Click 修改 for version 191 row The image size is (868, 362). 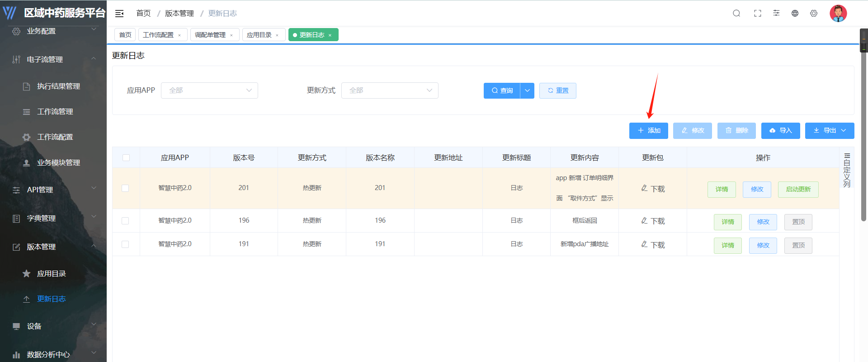pos(763,245)
